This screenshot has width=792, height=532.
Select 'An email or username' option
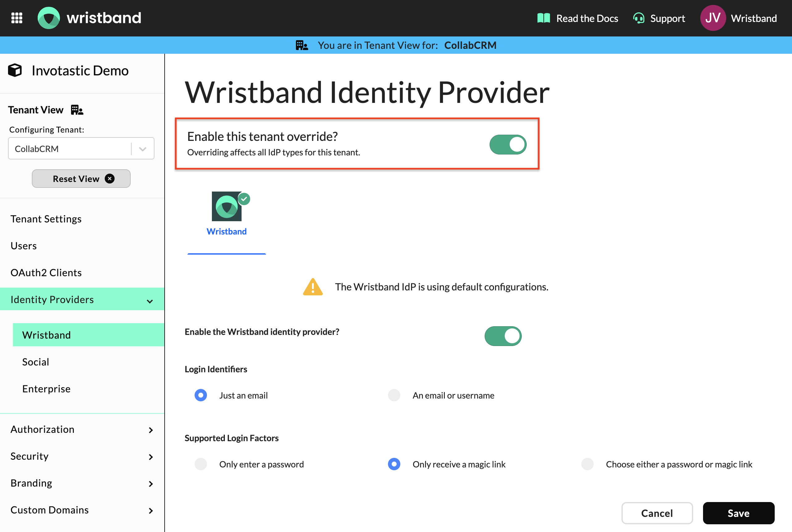pyautogui.click(x=394, y=395)
